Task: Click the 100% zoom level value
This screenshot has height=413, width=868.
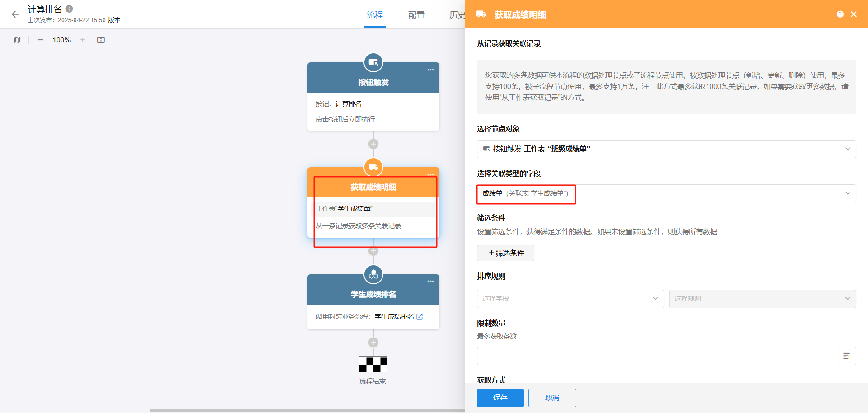Action: coord(61,40)
